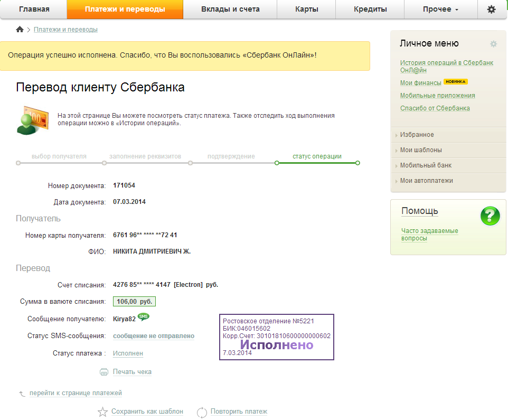Open История операций в Сбербанк ОнЛ@йн link
Screen dimensions: 508x420
[446, 67]
